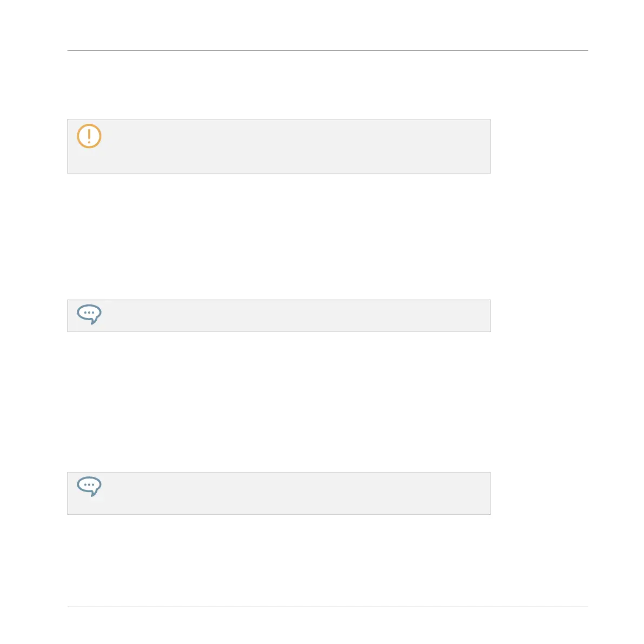Screen dimensions: 644x644
Task: Click the white space between the warning box and the first tip box
Action: [x=279, y=237]
